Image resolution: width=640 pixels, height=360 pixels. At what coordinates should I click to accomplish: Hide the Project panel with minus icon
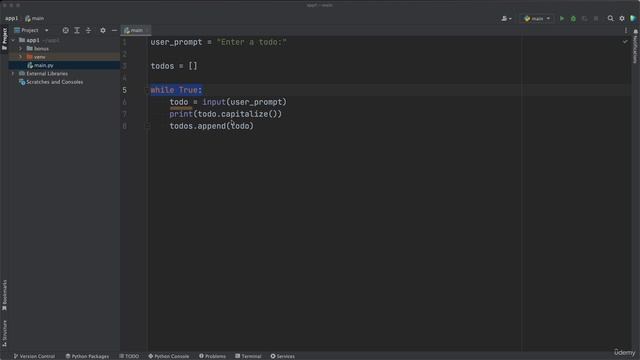pos(114,30)
